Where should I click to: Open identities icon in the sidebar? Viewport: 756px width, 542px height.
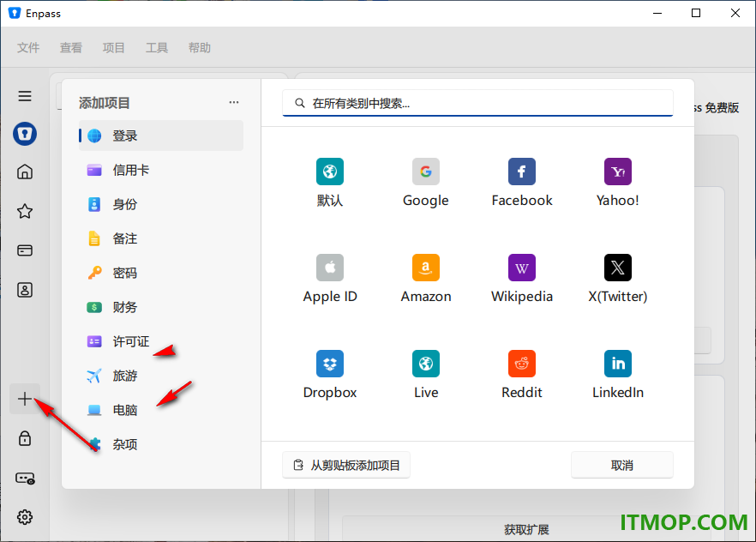coord(25,290)
